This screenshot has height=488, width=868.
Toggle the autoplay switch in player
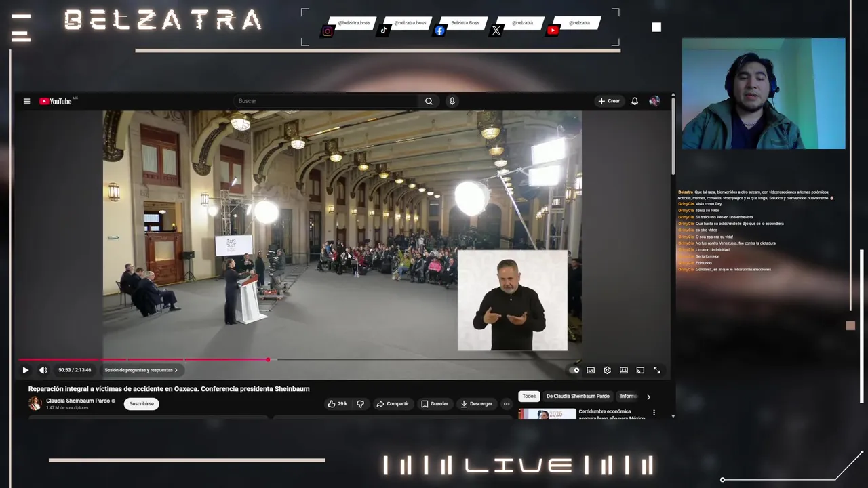click(x=575, y=370)
